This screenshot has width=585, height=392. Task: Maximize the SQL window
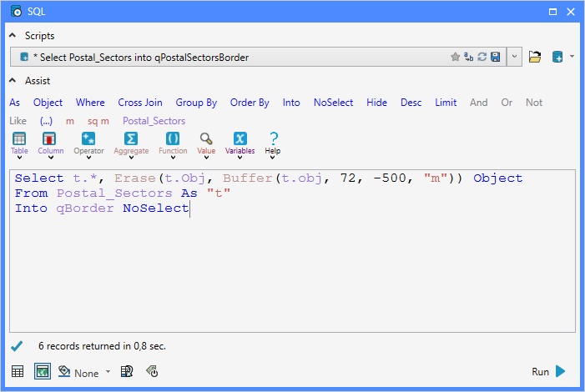[553, 12]
